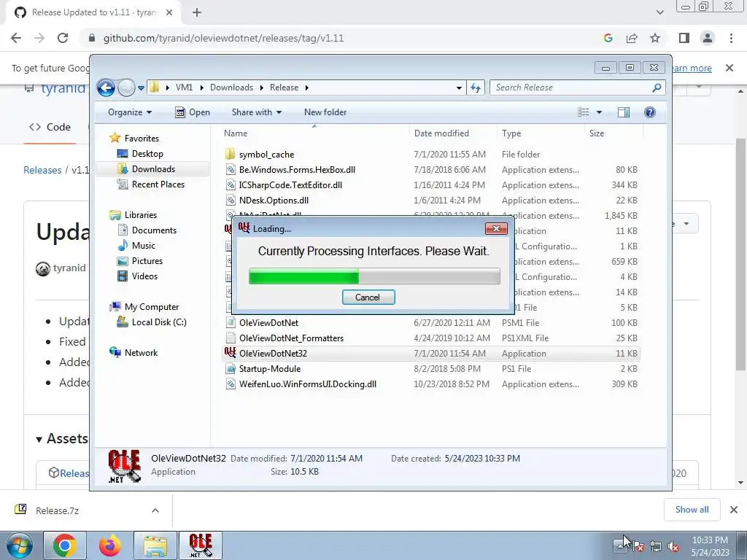This screenshot has width=747, height=560.
Task: Click Chrome profile avatar icon
Action: click(708, 38)
